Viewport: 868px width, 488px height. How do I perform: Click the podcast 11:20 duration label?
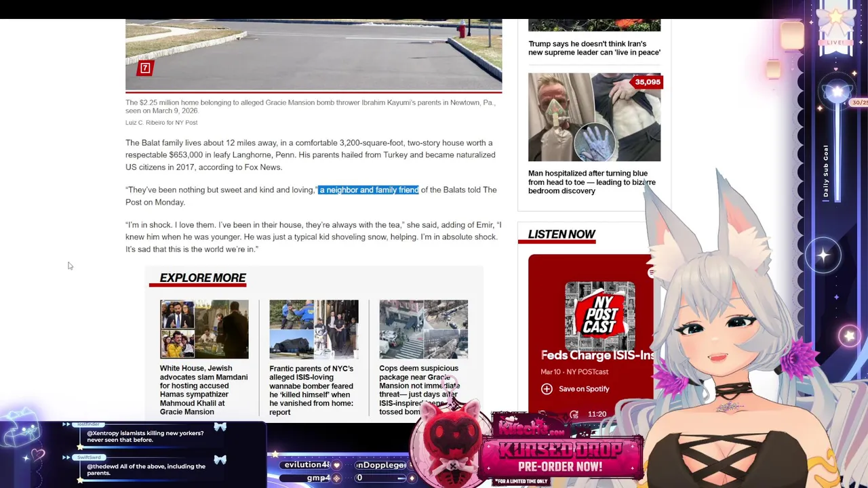(x=597, y=414)
